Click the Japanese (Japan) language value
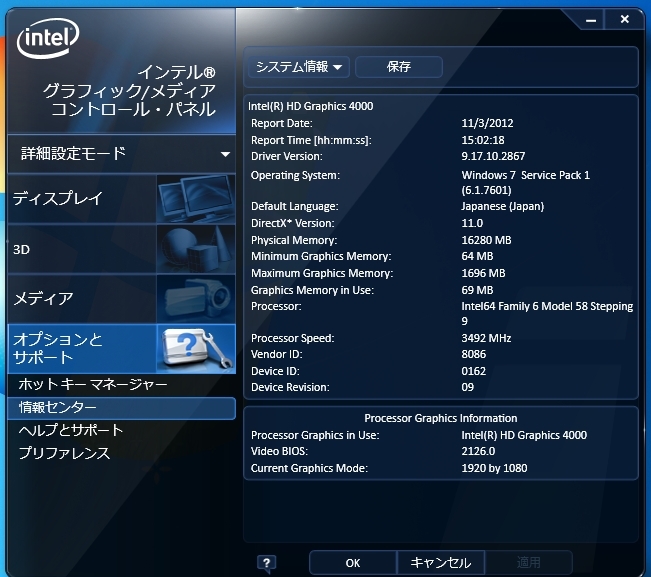The height and width of the screenshot is (577, 651). [x=503, y=206]
